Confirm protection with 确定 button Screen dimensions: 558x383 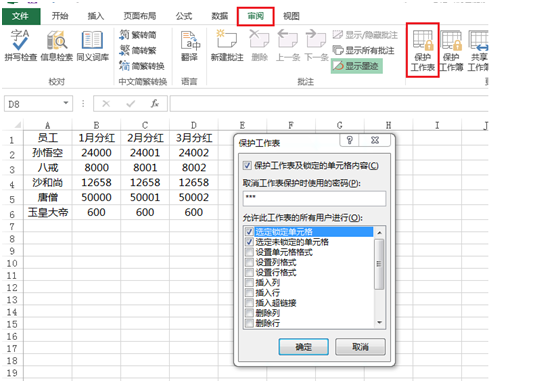tap(304, 347)
